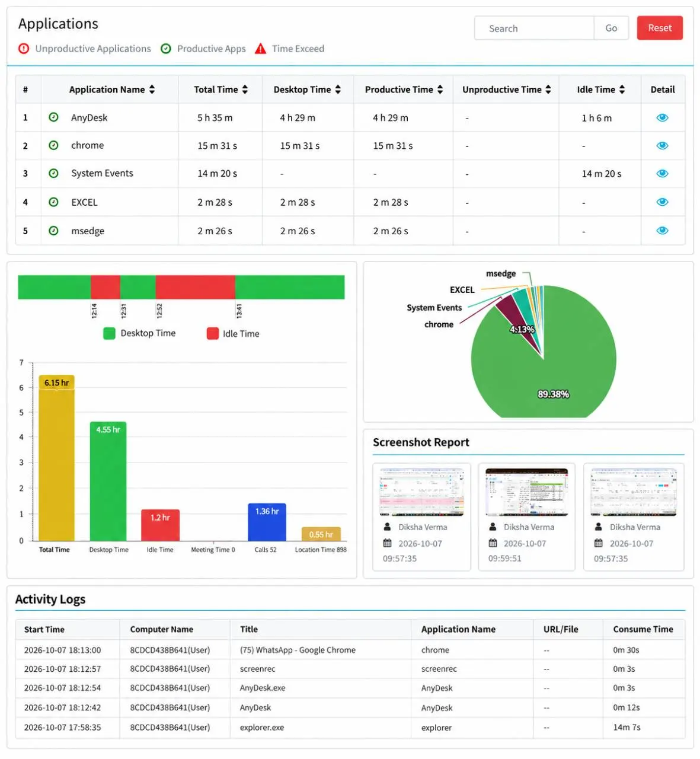Click the 12:14 timeline marker
The width and height of the screenshot is (700, 759).
pos(94,310)
